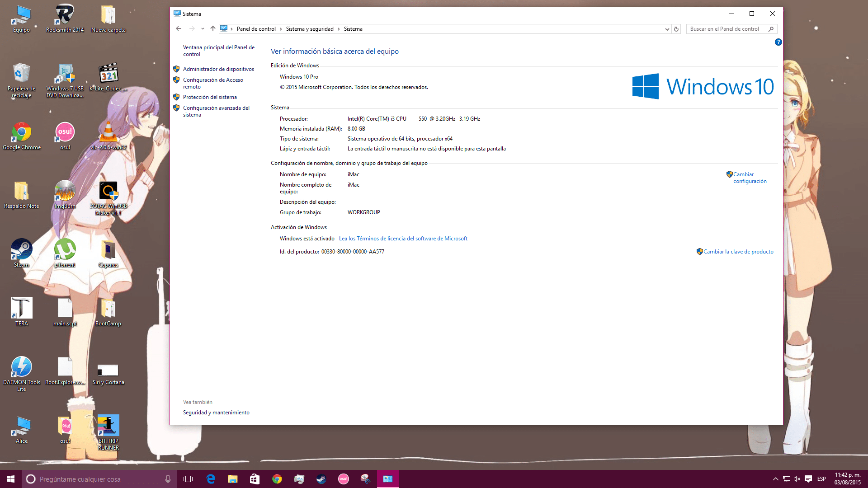This screenshot has width=868, height=488.
Task: Select the BootCamp folder icon
Action: [x=108, y=312]
